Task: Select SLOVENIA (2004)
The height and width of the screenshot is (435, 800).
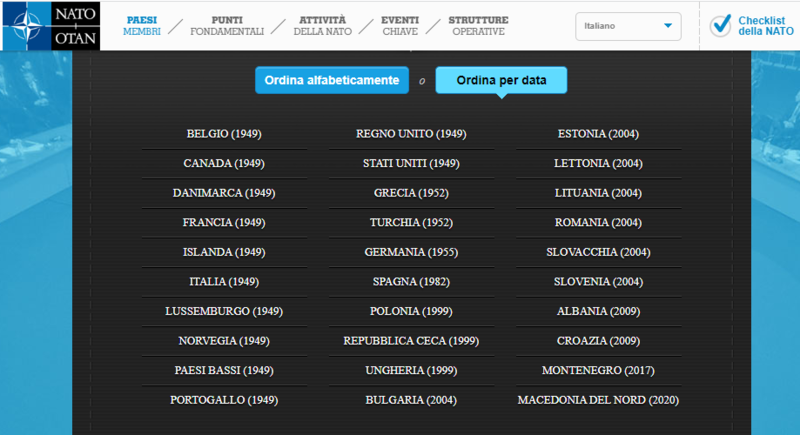Action: pyautogui.click(x=598, y=282)
